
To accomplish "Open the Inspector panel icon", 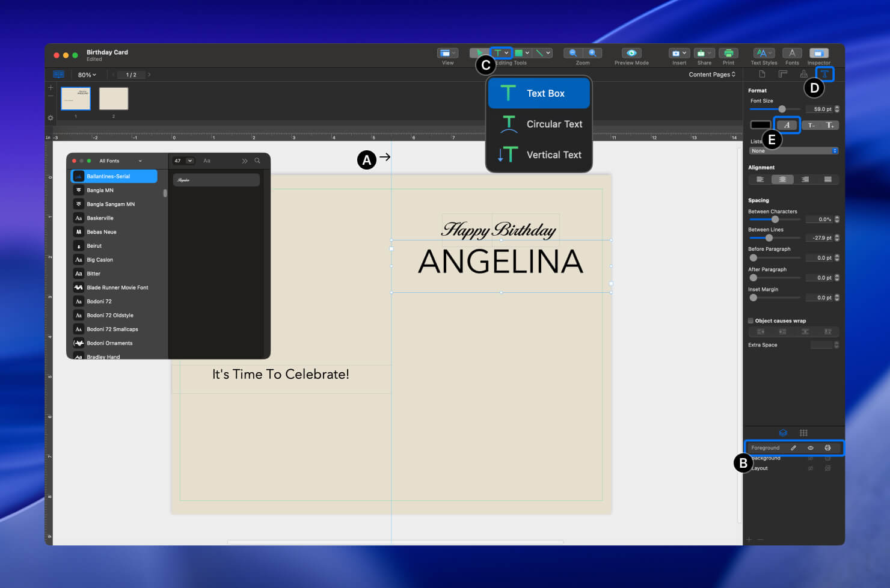I will (x=818, y=53).
